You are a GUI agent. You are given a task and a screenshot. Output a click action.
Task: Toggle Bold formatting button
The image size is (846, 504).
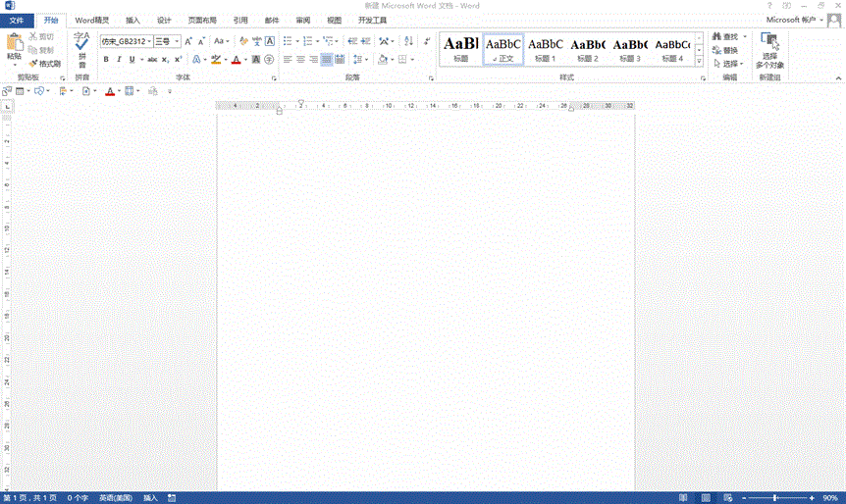click(106, 60)
